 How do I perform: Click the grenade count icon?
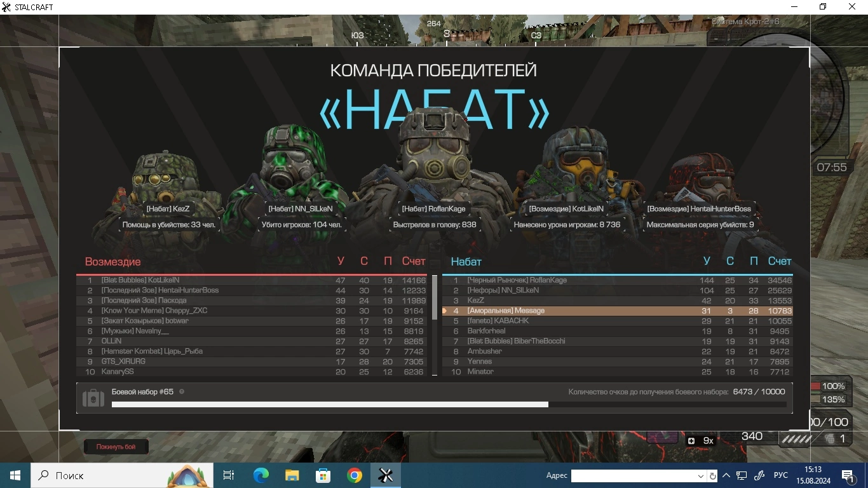click(x=829, y=438)
